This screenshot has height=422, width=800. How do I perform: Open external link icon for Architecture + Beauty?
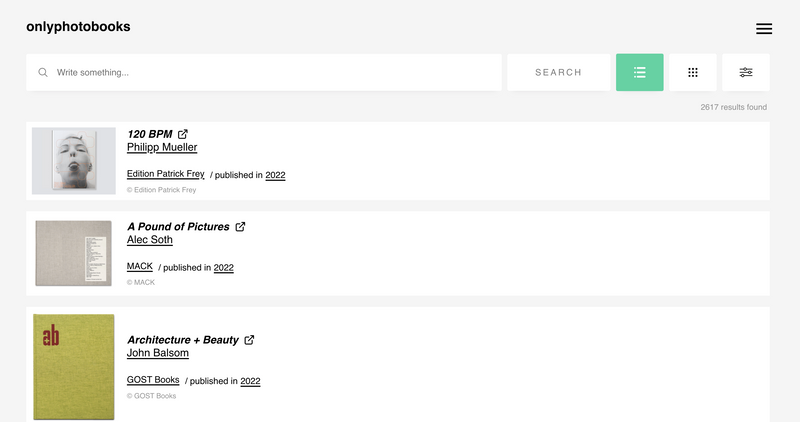click(249, 340)
